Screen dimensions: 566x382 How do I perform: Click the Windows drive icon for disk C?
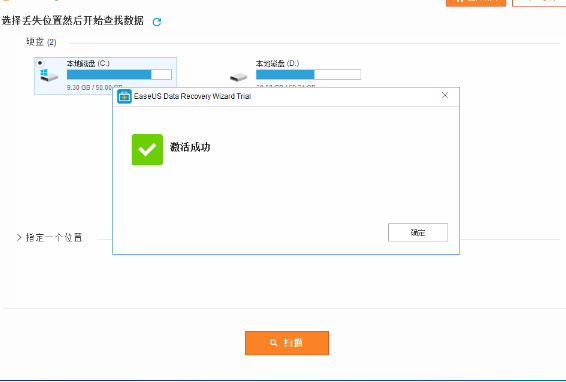[49, 75]
